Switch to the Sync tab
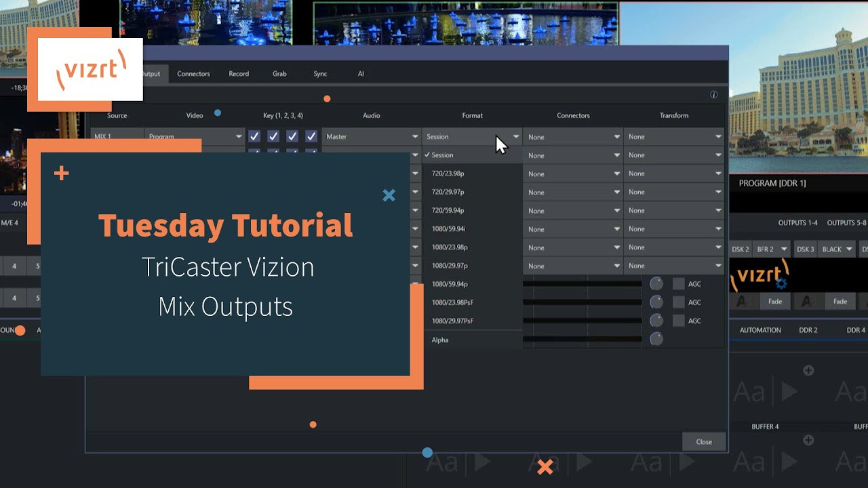The width and height of the screenshot is (868, 488). coord(320,74)
